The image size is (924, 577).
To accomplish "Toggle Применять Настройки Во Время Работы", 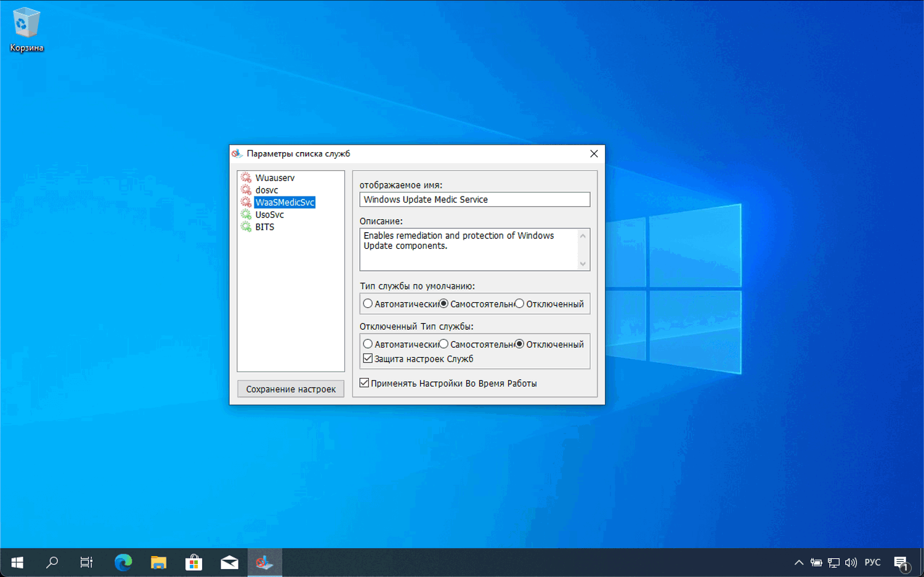I will (x=365, y=383).
